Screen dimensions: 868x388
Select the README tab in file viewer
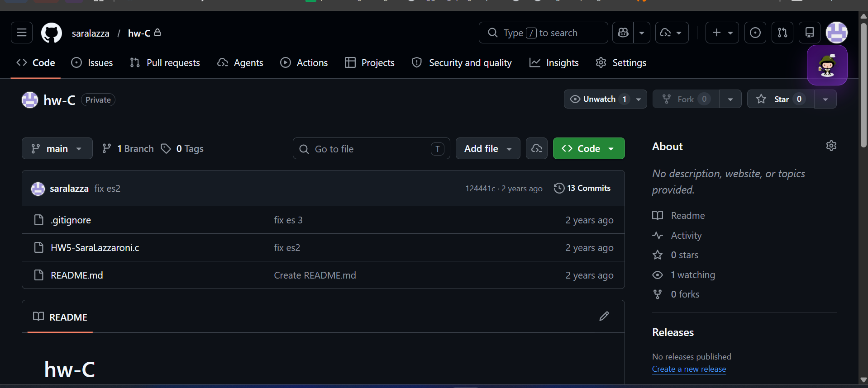(x=60, y=317)
